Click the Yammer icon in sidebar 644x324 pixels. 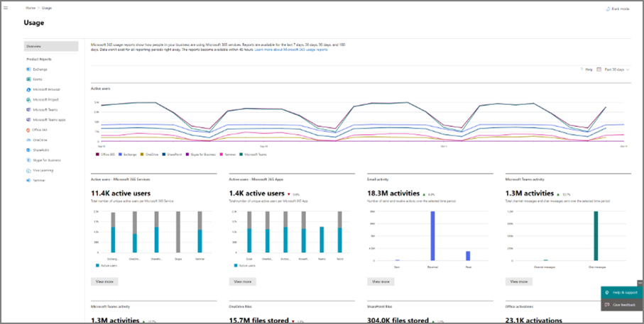click(x=28, y=181)
